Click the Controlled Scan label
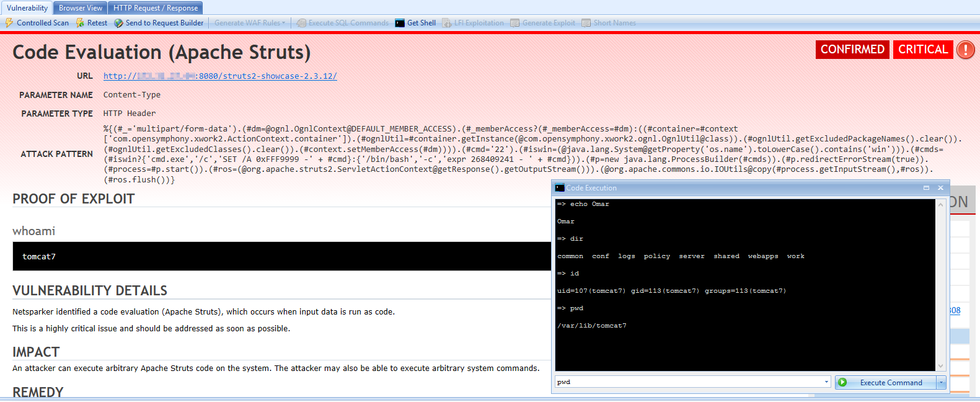 click(x=43, y=23)
